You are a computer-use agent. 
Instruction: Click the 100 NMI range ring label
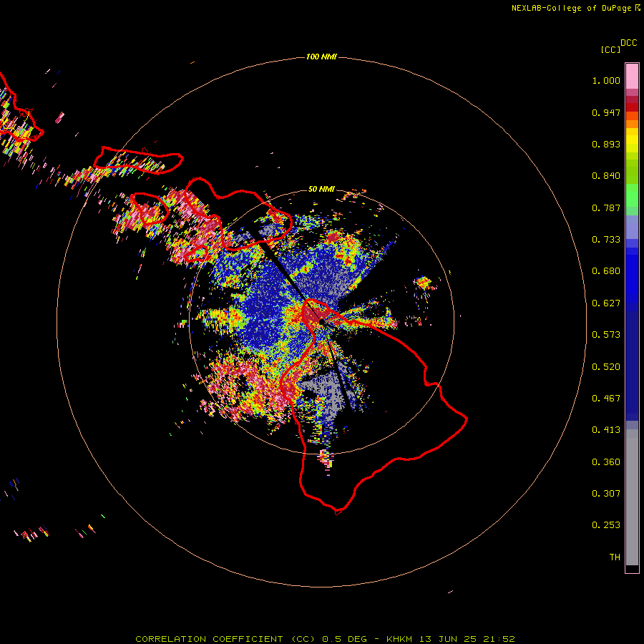(321, 57)
